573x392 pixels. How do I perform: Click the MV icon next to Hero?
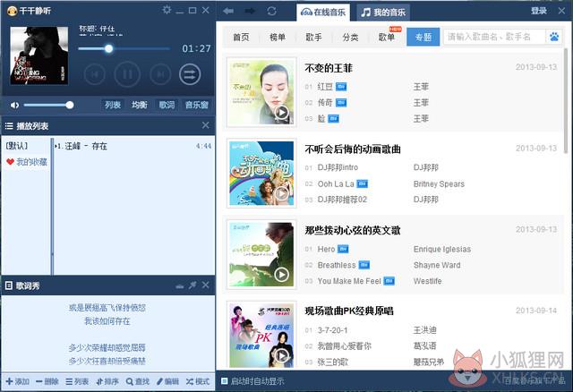pos(343,249)
